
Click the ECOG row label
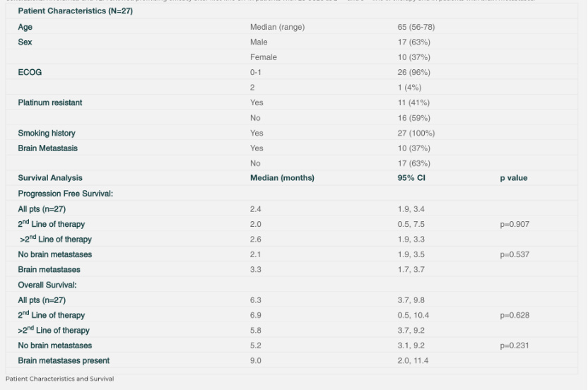[30, 72]
